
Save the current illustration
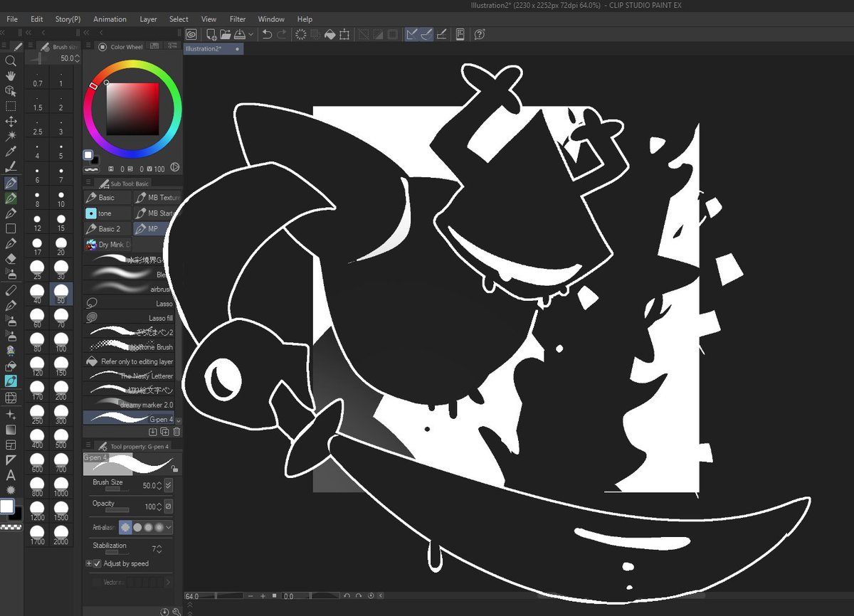click(x=240, y=34)
